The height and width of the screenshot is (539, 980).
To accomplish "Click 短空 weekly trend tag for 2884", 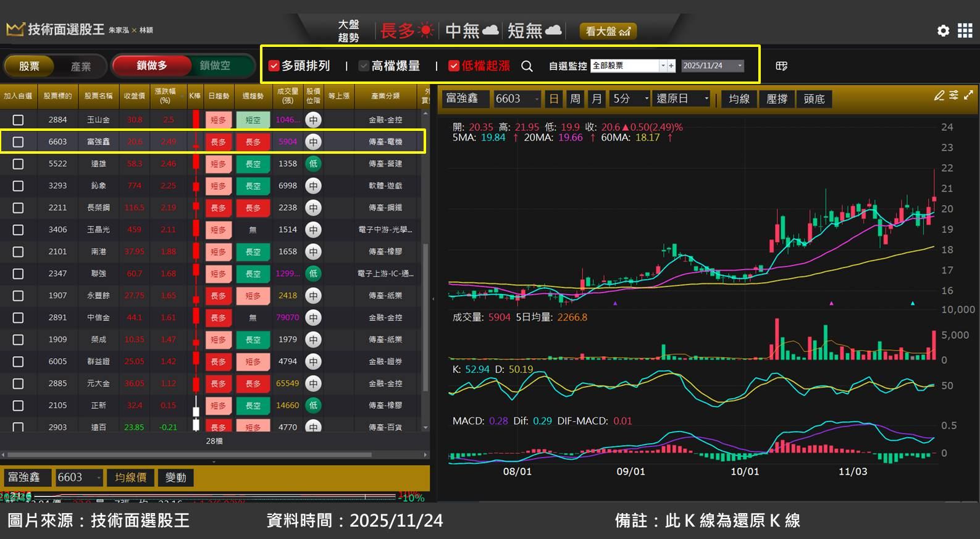I will [253, 120].
